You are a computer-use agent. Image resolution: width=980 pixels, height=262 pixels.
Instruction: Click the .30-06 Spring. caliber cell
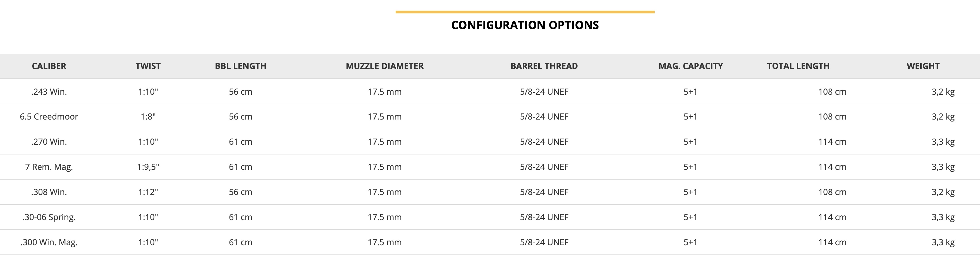click(49, 217)
